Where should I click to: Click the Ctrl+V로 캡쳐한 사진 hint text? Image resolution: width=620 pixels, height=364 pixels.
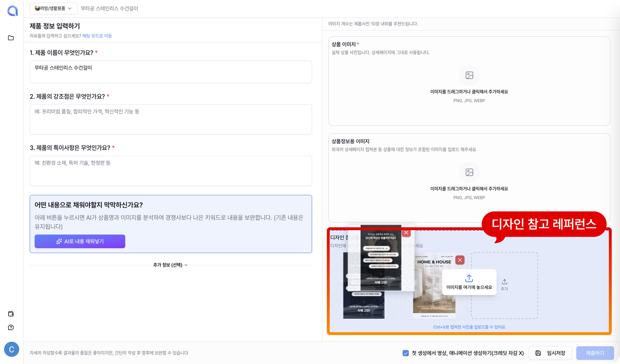click(469, 327)
